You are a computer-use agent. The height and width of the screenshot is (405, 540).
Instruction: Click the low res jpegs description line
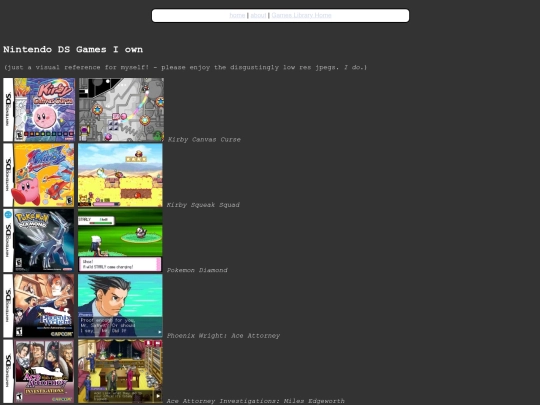click(x=185, y=68)
